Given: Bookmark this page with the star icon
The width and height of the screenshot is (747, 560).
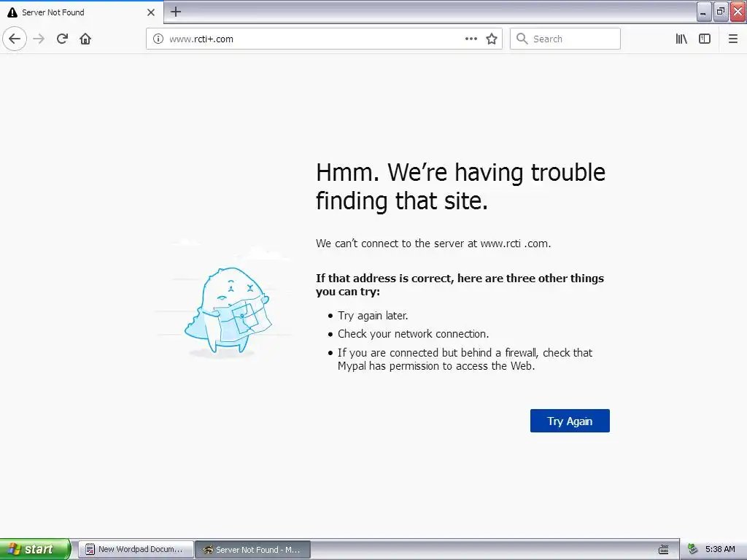Looking at the screenshot, I should (492, 39).
